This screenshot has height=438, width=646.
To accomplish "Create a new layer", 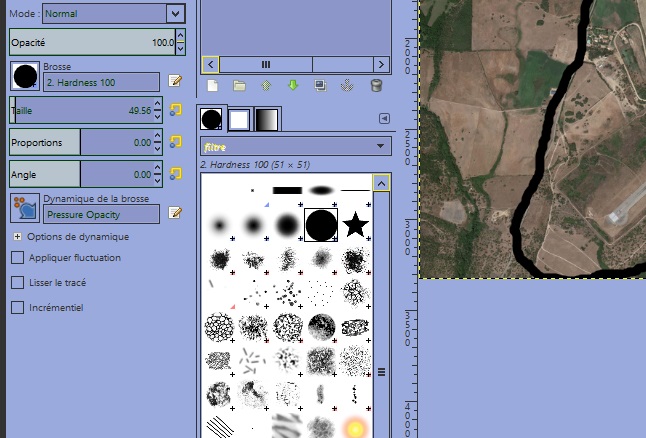I will tap(213, 86).
